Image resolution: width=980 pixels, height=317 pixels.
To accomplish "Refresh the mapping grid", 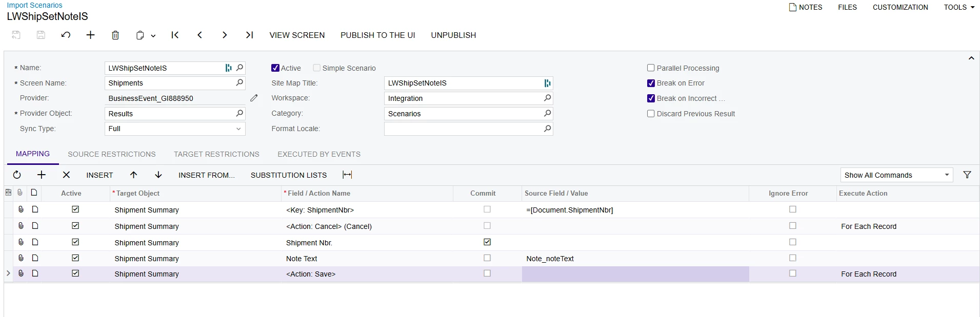I will tap(17, 175).
